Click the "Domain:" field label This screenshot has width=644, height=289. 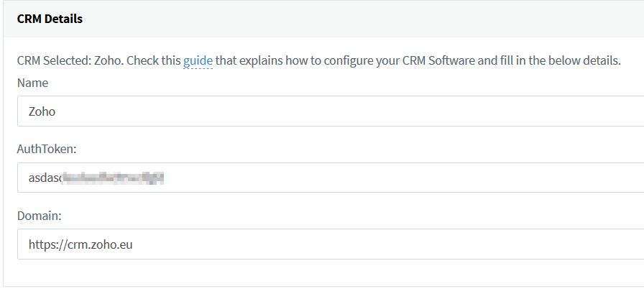[x=40, y=215]
